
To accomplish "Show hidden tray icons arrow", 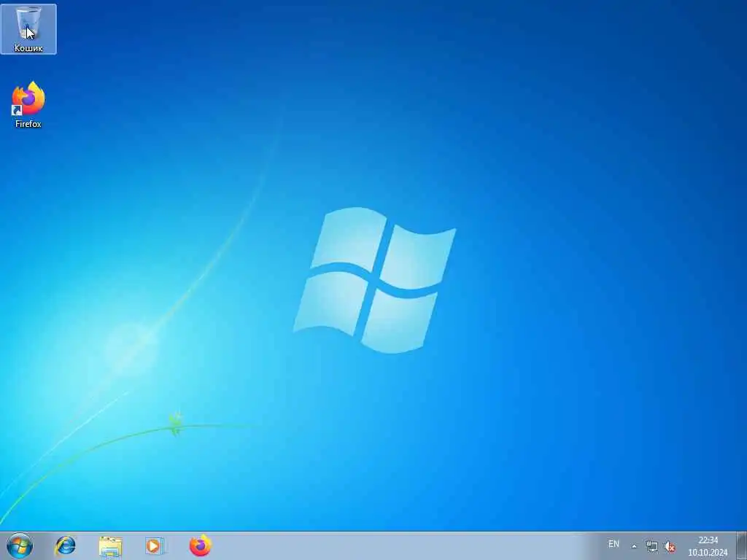I will pos(634,546).
